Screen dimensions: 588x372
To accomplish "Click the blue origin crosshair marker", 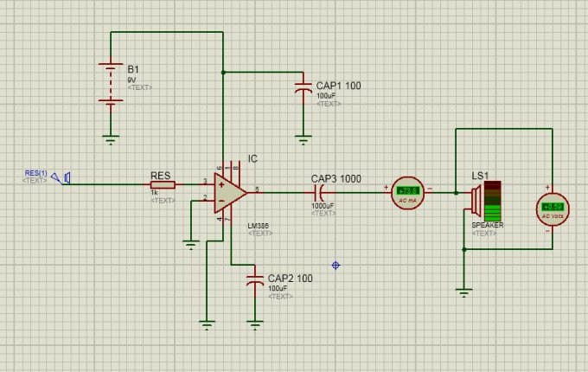I will 336,266.
